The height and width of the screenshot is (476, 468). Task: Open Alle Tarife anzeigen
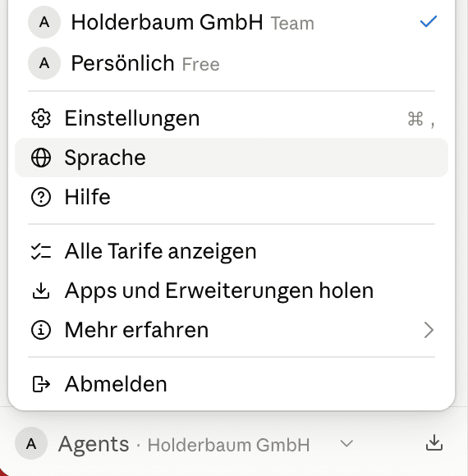point(232,252)
